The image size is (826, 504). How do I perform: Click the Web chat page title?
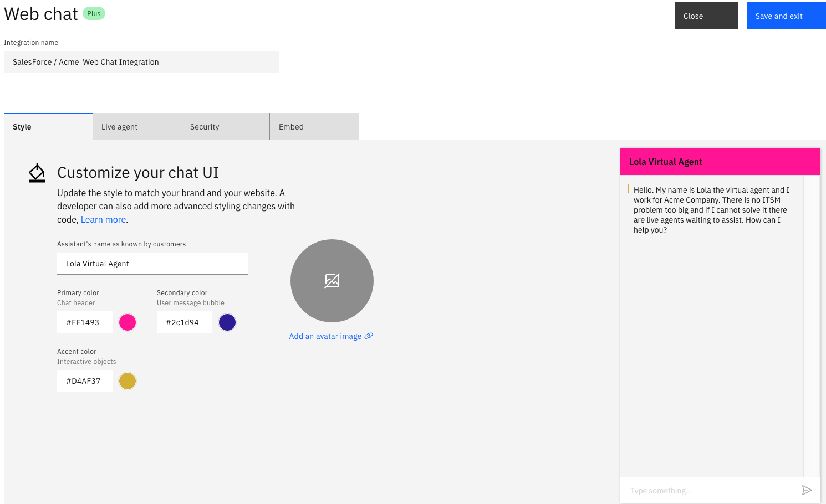[41, 14]
